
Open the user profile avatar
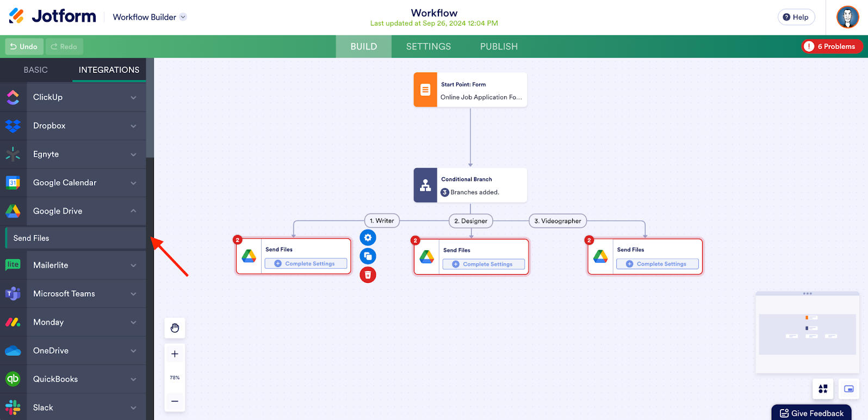[848, 17]
